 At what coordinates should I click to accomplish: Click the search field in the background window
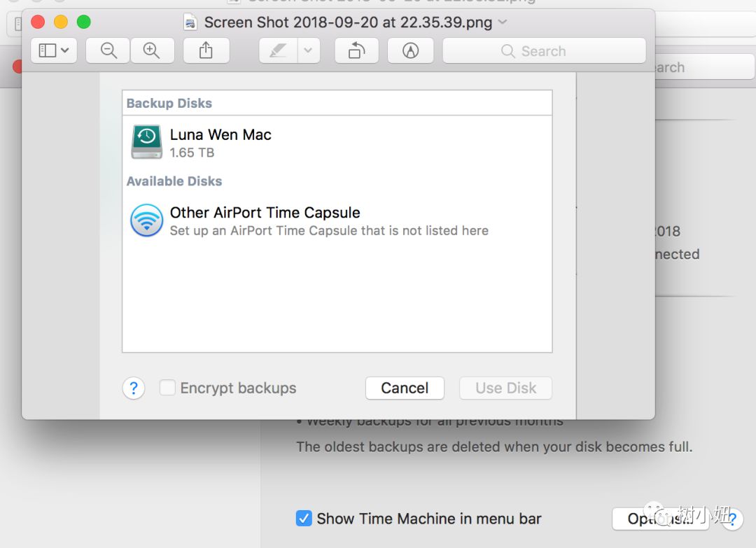[x=704, y=67]
